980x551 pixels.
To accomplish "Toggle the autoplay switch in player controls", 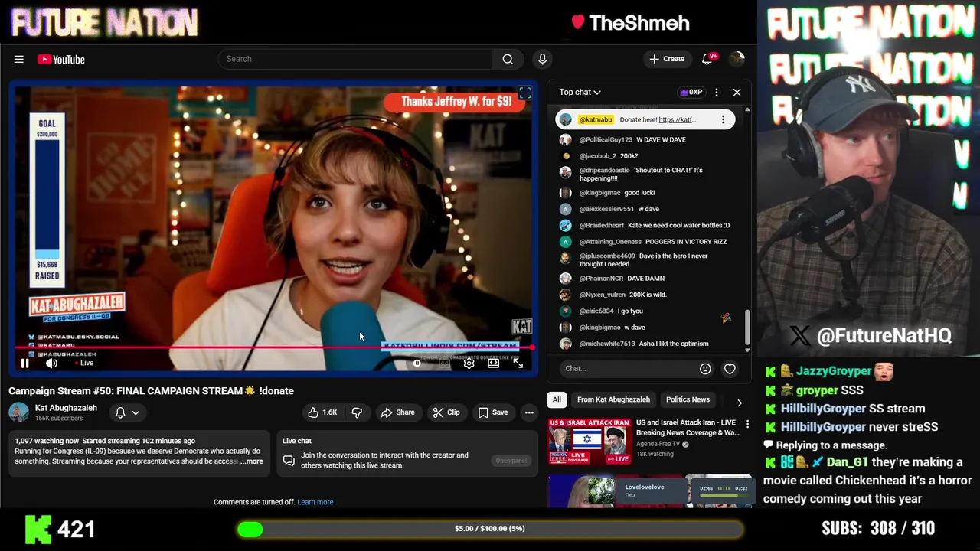I will tap(417, 364).
